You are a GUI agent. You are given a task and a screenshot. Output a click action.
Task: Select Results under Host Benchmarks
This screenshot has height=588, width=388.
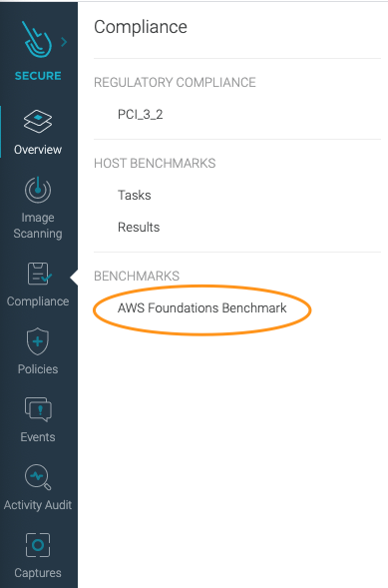pyautogui.click(x=139, y=227)
